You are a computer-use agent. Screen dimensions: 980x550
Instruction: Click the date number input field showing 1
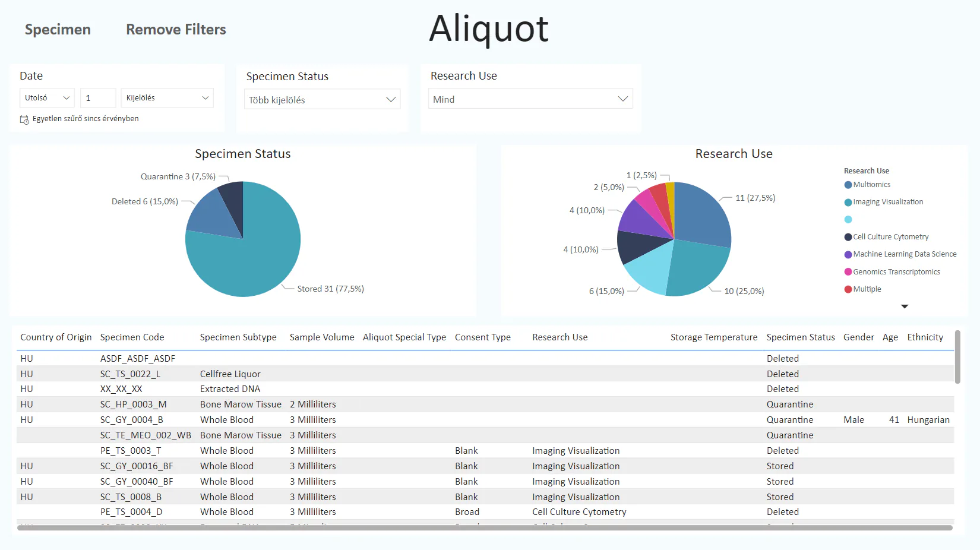(98, 98)
